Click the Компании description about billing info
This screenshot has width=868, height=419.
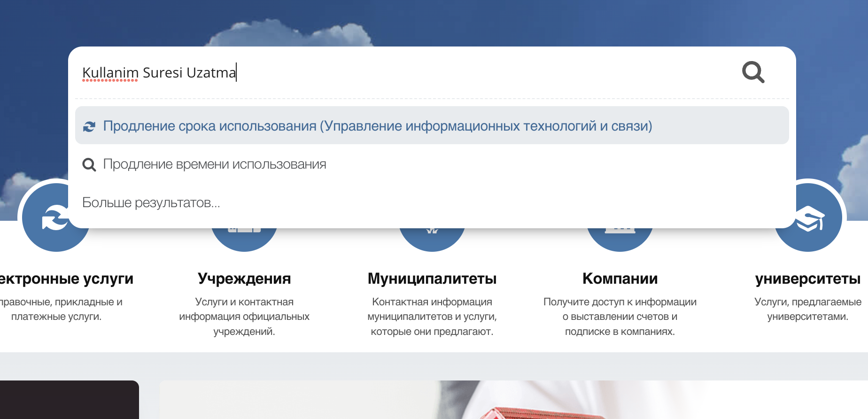(620, 317)
